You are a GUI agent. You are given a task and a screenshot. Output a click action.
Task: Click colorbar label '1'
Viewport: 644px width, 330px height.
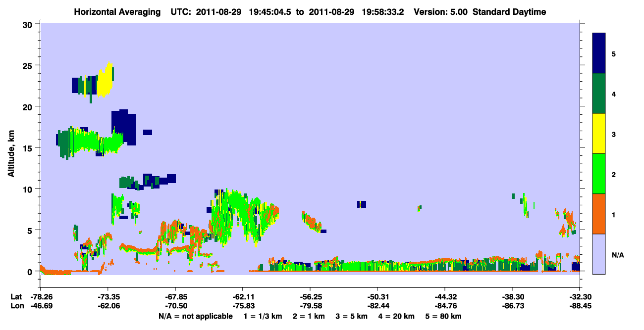pos(614,215)
